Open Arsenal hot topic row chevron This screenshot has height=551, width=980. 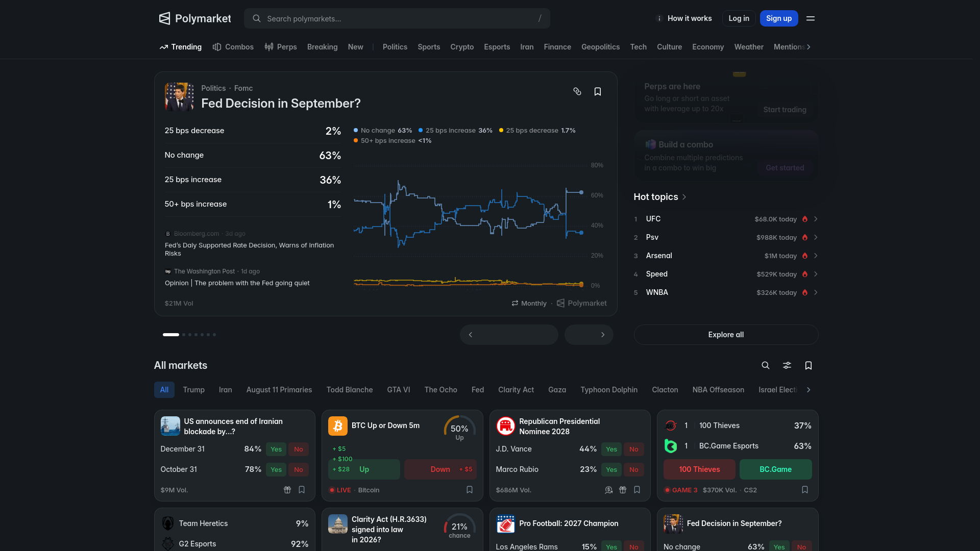[816, 256]
